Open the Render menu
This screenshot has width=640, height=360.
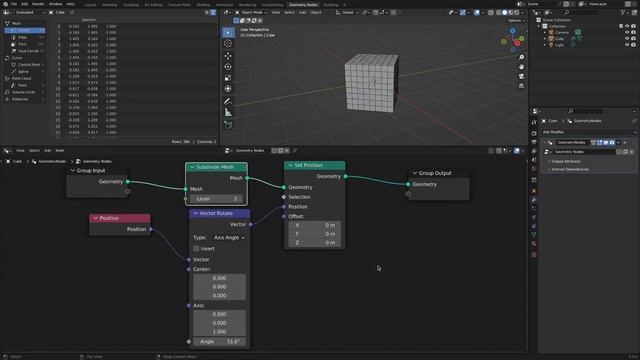click(38, 4)
